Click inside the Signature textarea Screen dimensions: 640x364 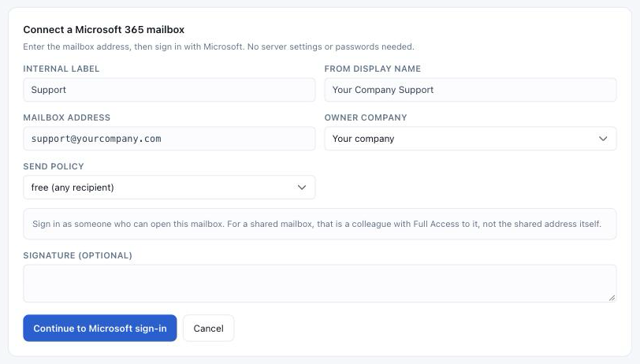[319, 283]
